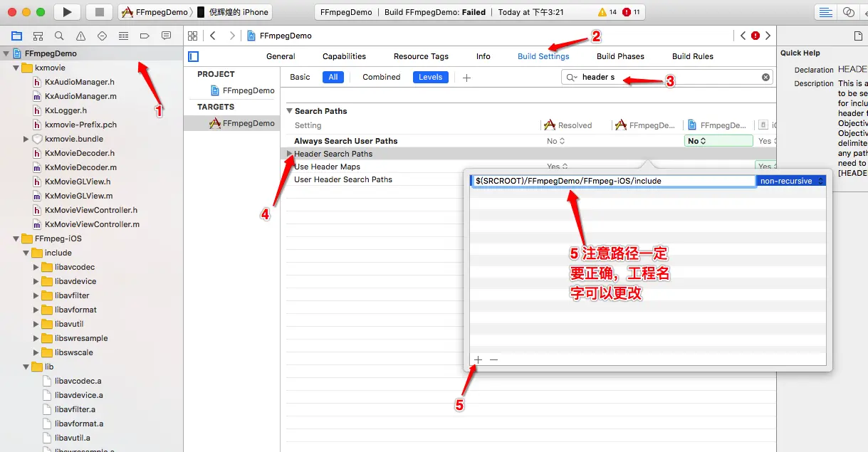Viewport: 868px width, 452px height.
Task: Change the green Always Search User Paths value
Action: (x=718, y=141)
